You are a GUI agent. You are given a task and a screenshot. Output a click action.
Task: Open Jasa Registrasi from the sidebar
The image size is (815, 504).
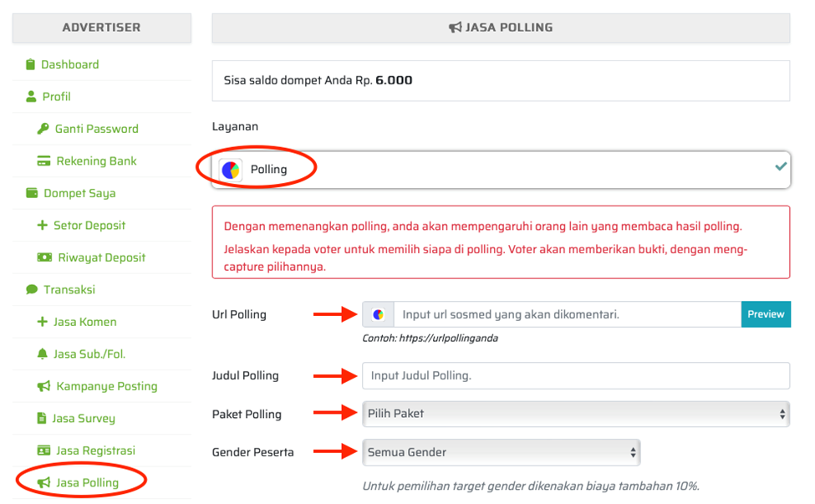[95, 451]
